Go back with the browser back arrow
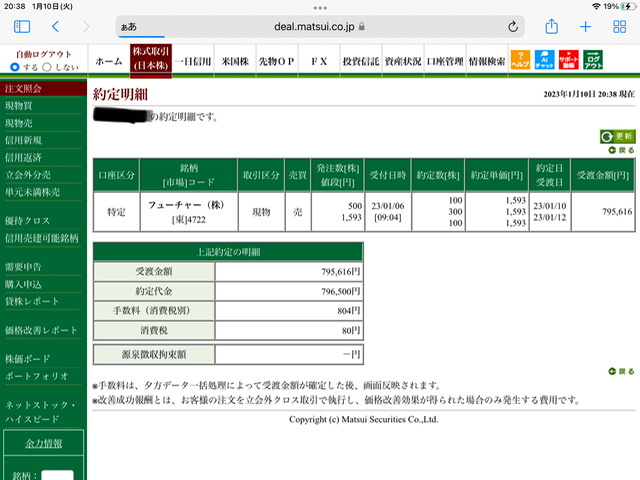 56,27
